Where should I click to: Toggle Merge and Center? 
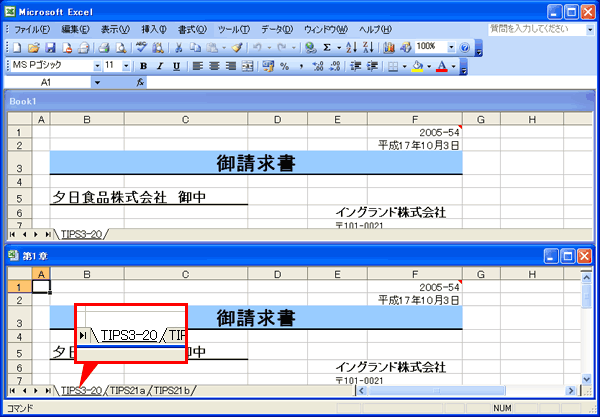(248, 66)
